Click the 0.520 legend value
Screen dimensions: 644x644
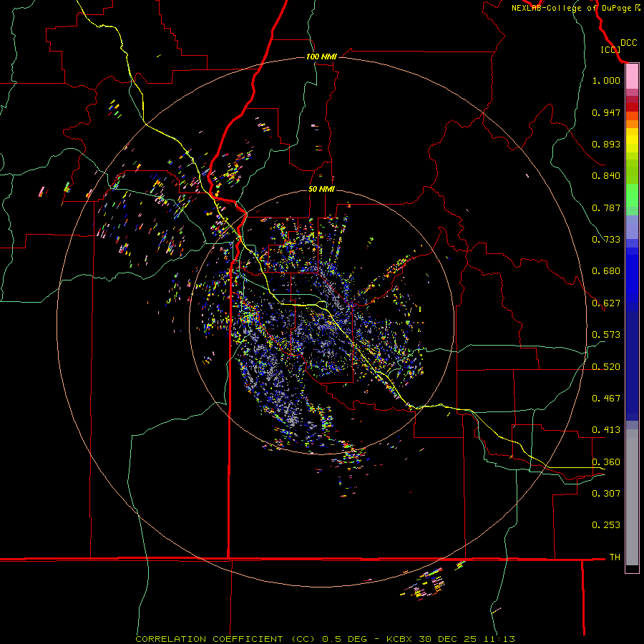click(x=606, y=367)
